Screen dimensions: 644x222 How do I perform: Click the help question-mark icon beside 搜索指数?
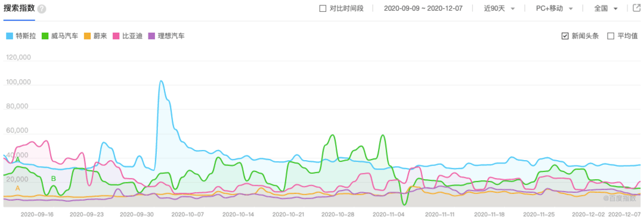click(42, 10)
